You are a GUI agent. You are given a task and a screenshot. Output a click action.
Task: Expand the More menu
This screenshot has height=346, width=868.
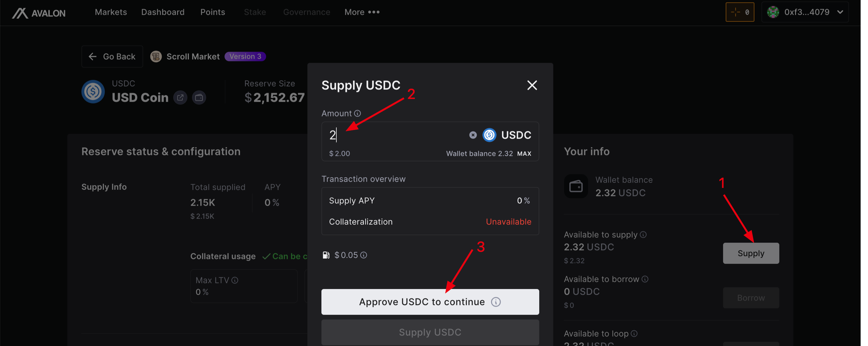pos(361,12)
